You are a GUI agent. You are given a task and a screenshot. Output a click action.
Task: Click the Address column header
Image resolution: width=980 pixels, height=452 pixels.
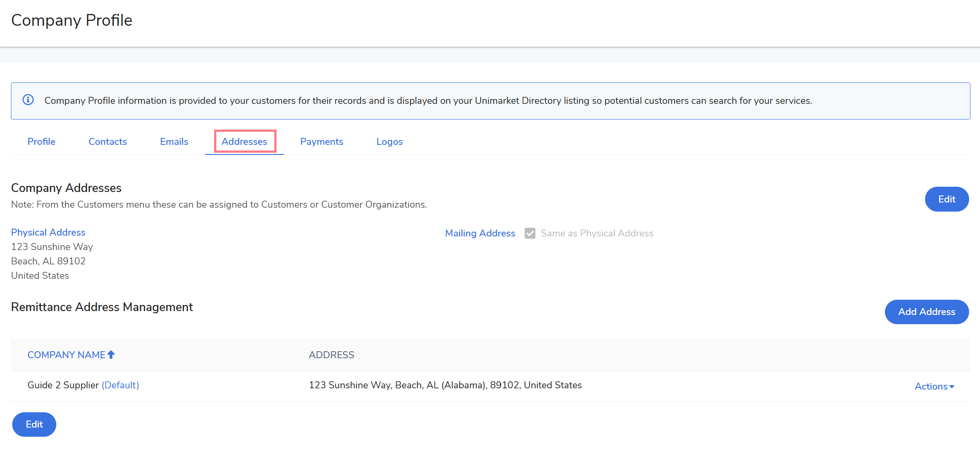tap(331, 355)
